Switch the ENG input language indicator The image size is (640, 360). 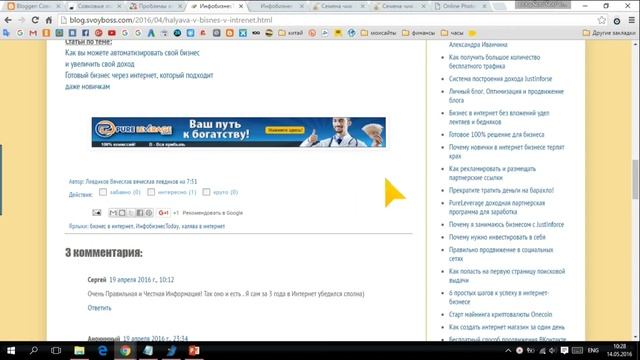[x=593, y=351]
